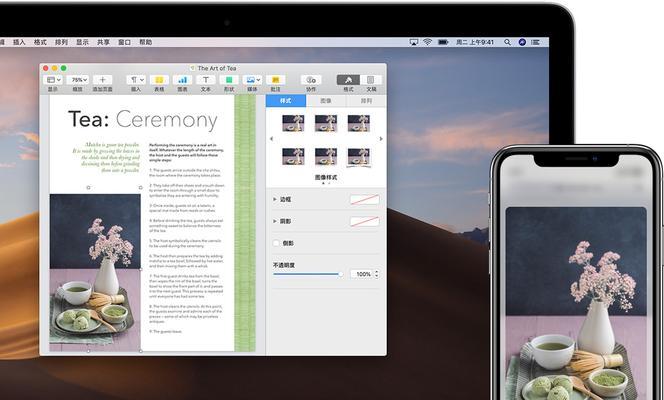
Task: Click the Wi-Fi icon in menu bar
Action: click(x=427, y=42)
